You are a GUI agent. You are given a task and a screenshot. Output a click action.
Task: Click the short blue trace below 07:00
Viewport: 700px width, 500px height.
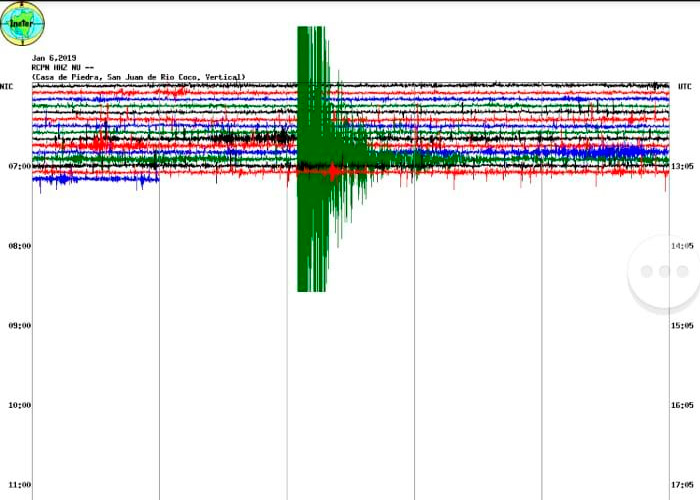click(95, 180)
